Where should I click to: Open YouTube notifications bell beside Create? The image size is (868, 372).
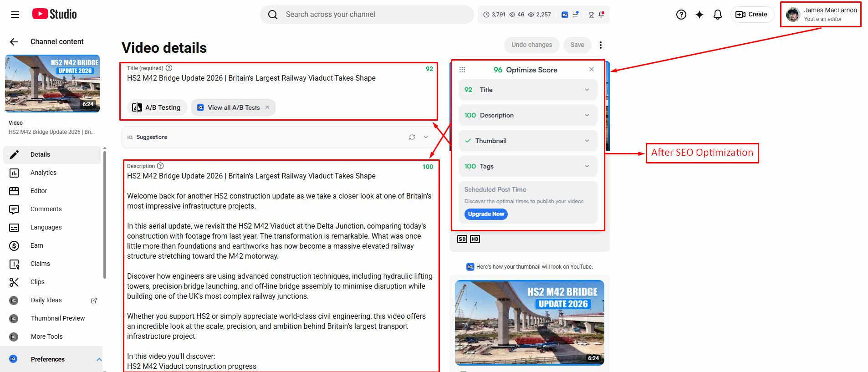(x=718, y=15)
